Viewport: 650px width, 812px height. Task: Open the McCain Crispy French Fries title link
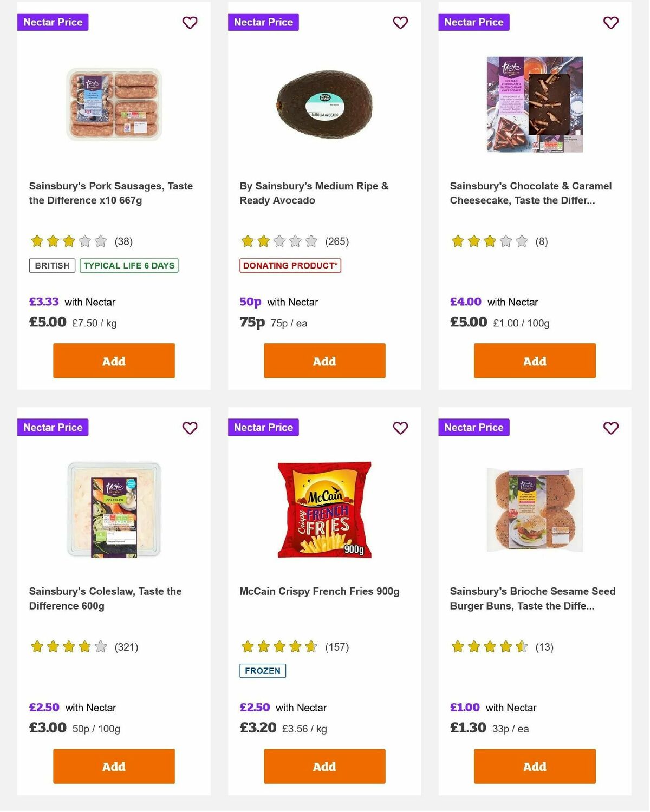[x=320, y=591]
